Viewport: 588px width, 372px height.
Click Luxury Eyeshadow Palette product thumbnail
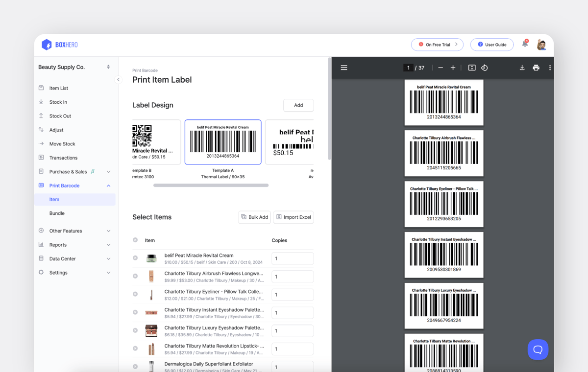click(x=151, y=331)
